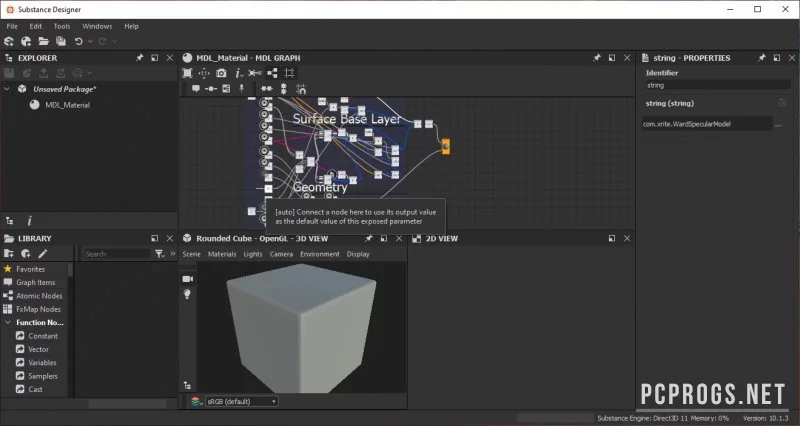Click the pencil edit icon in Library toolbar
Screen dimensions: 800x426
click(x=42, y=254)
